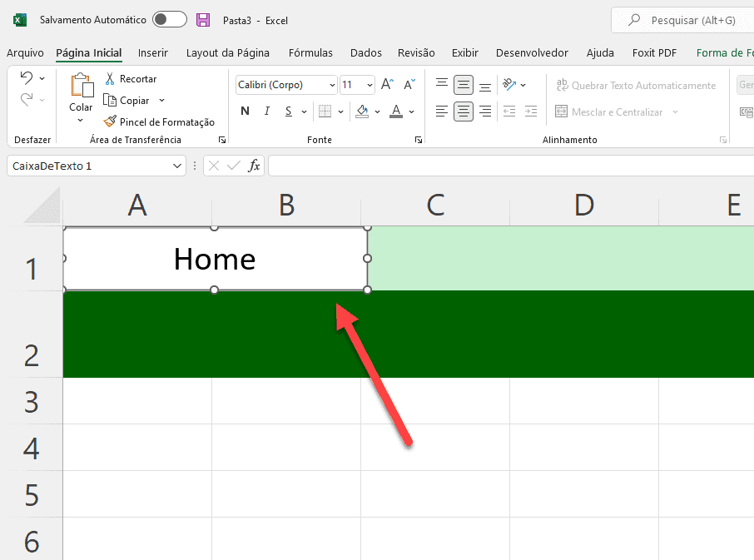The width and height of the screenshot is (754, 560).
Task: Open the borders style dropdown arrow
Action: coord(340,111)
